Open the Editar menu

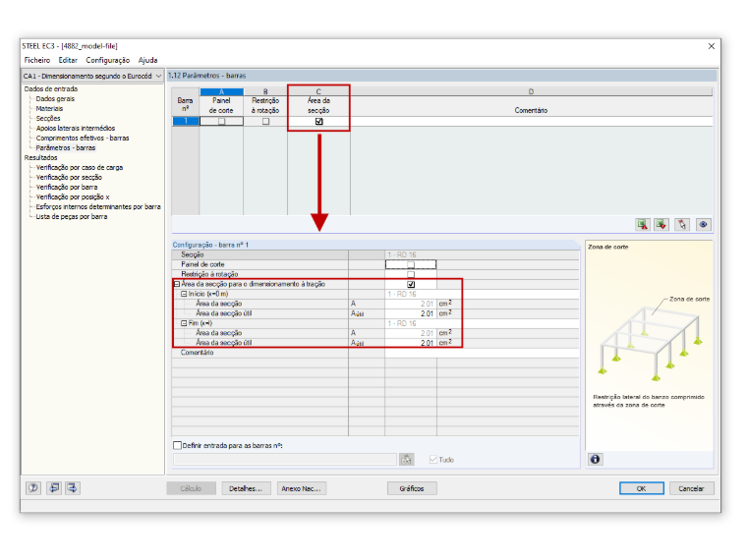68,60
